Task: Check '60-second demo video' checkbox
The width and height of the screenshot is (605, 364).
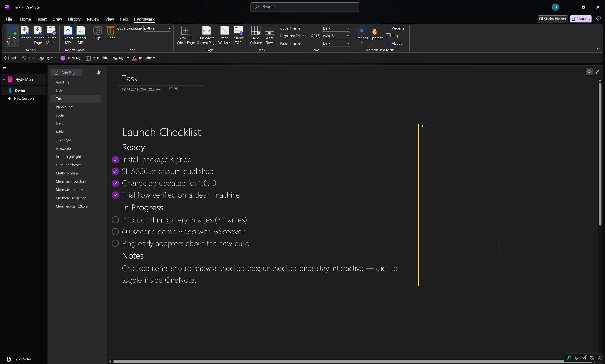Action: [x=115, y=232]
